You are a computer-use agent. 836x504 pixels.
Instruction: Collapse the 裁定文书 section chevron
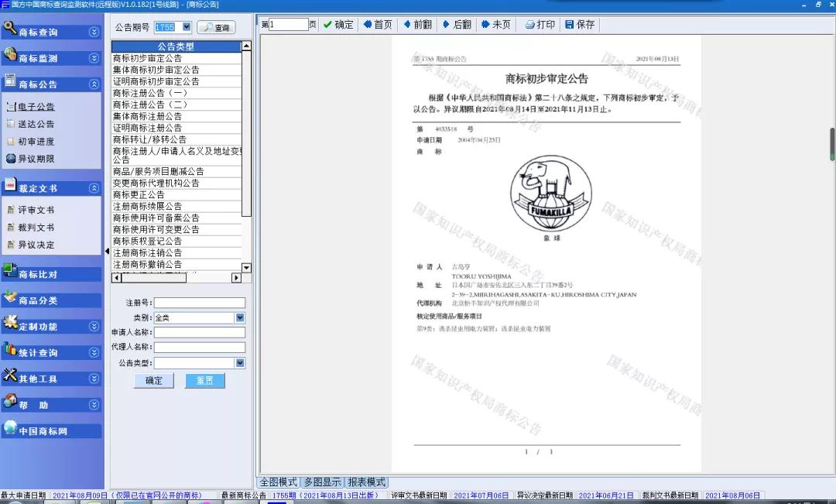coord(94,188)
